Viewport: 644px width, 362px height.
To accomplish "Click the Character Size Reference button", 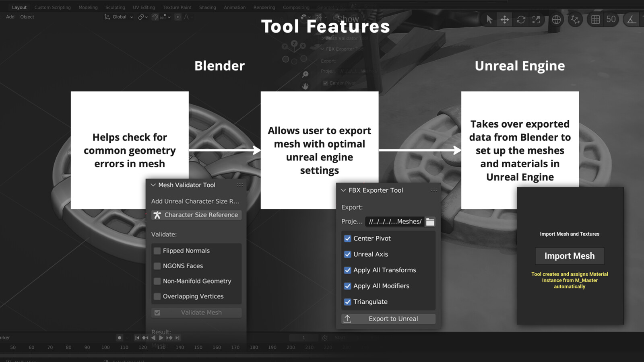I will (x=196, y=215).
